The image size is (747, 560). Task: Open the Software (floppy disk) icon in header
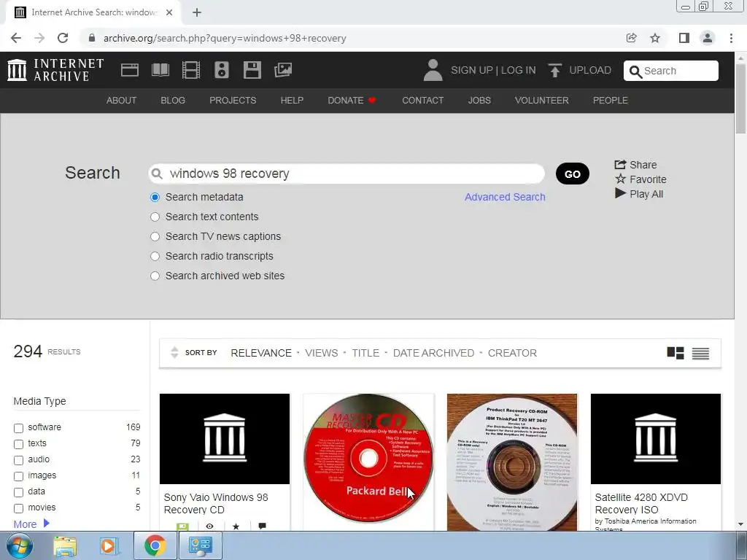point(252,70)
